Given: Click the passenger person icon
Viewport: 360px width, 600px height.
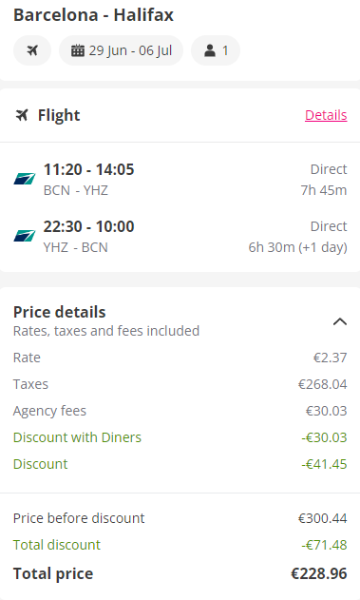Looking at the screenshot, I should [210, 50].
